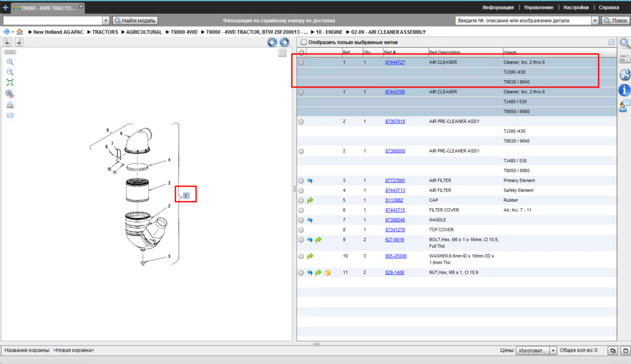Zoom out of the parts diagram

pos(9,72)
